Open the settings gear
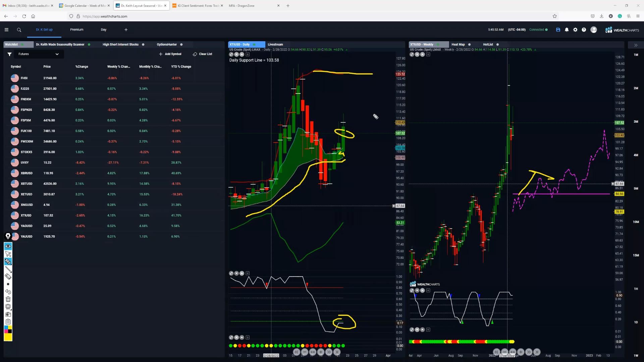The width and height of the screenshot is (644, 362). (x=575, y=30)
